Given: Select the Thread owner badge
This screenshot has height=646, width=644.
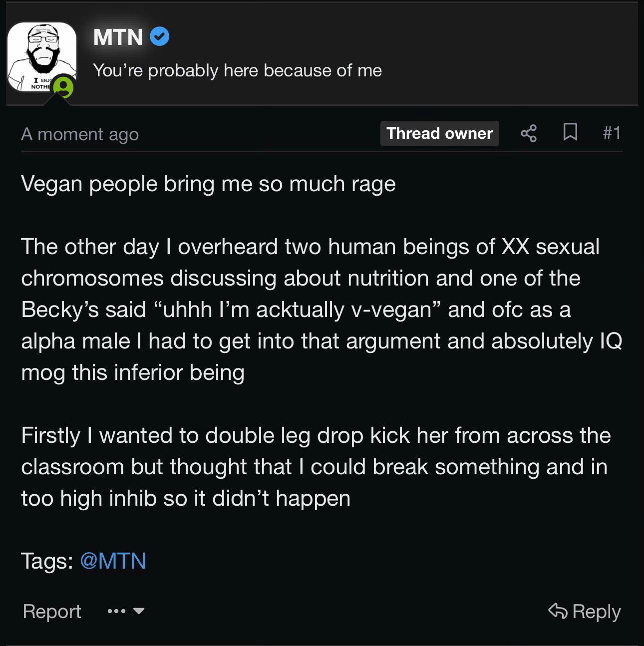Looking at the screenshot, I should (x=439, y=133).
